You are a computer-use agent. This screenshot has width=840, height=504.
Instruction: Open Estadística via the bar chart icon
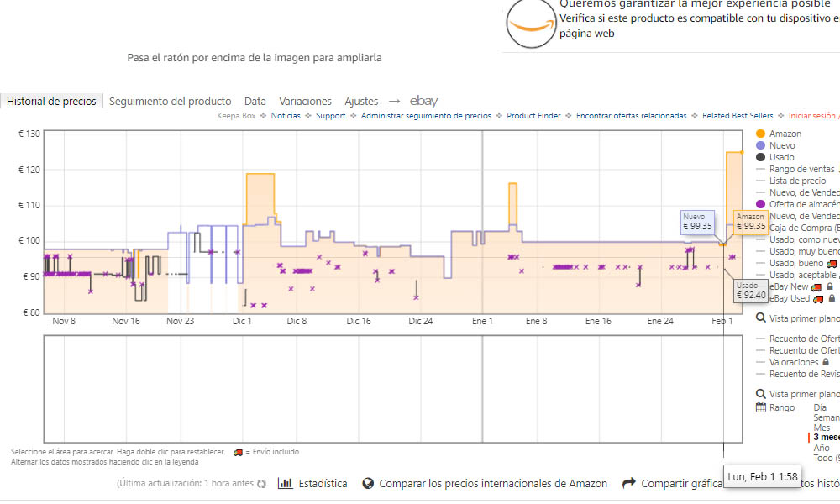click(x=285, y=483)
